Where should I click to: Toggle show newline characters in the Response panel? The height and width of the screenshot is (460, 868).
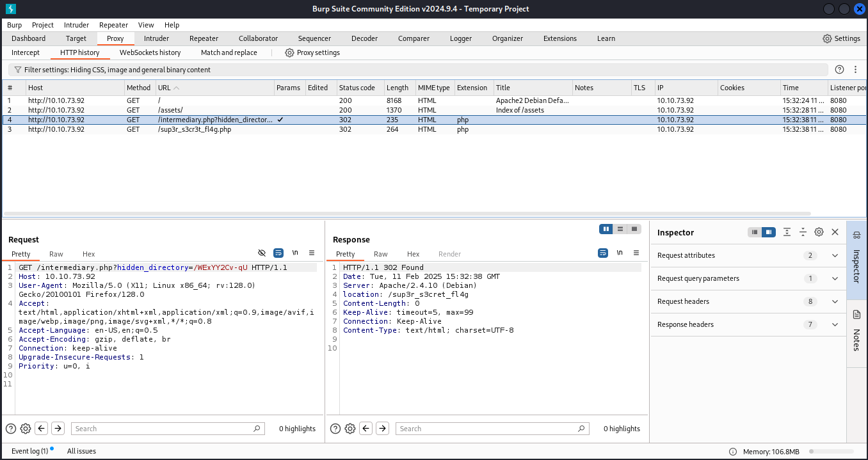pos(620,253)
